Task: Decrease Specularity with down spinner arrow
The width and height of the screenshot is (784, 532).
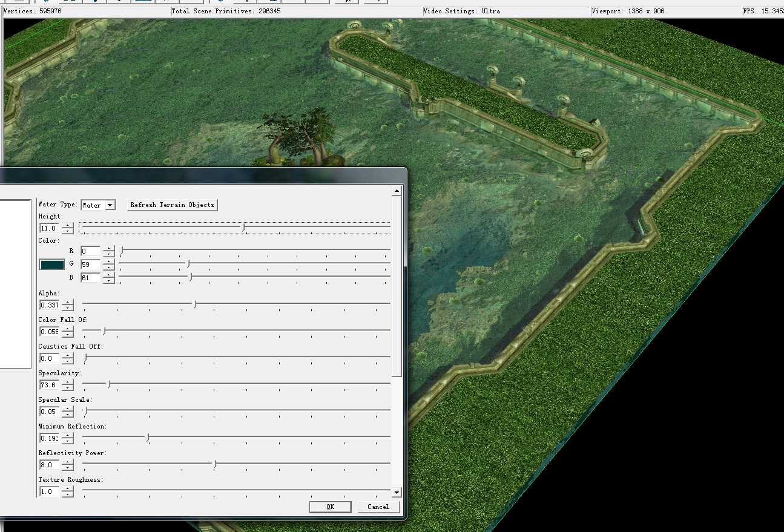Action: 68,388
